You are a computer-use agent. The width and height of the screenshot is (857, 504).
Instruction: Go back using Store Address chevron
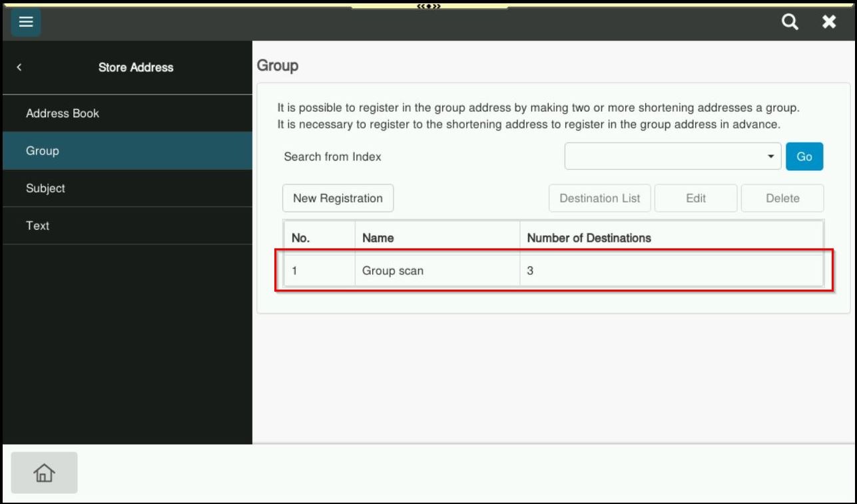[x=19, y=67]
